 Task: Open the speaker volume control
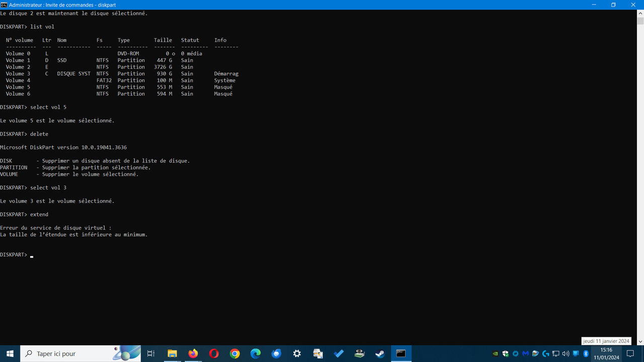coord(566,353)
